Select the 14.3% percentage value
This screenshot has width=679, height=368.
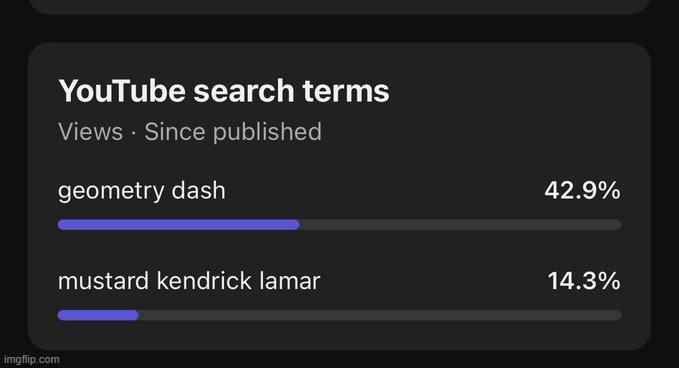(584, 281)
